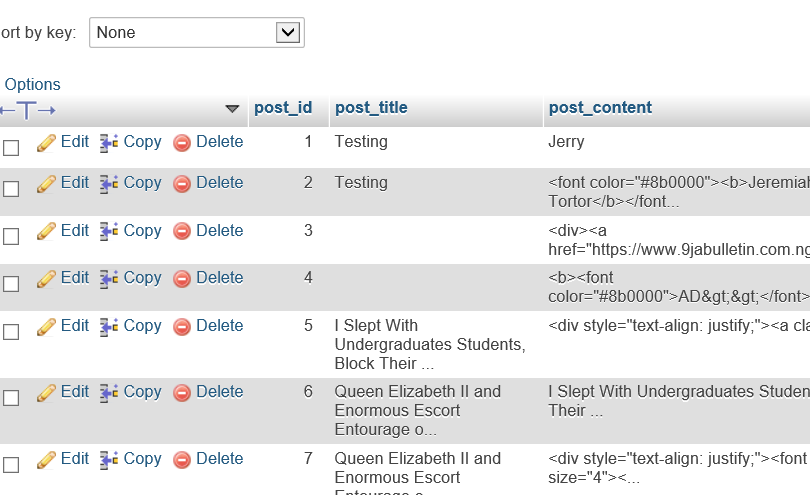This screenshot has height=495, width=810.
Task: Check the row checkbox for post_id 6
Action: [x=11, y=398]
